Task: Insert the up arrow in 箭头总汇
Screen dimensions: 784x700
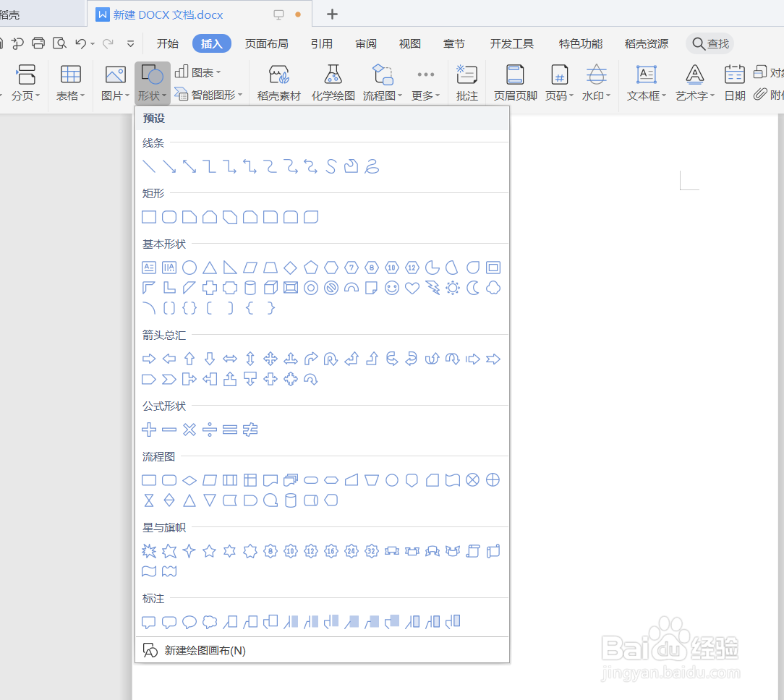Action: 189,359
